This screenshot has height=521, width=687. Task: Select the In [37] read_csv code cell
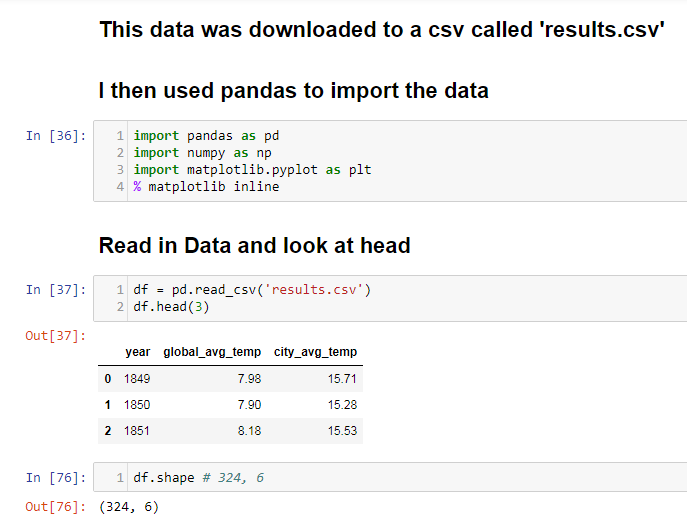390,298
